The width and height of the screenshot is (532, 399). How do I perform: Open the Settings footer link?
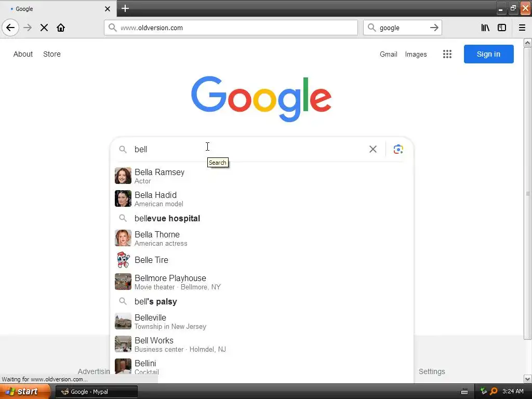[x=432, y=371]
